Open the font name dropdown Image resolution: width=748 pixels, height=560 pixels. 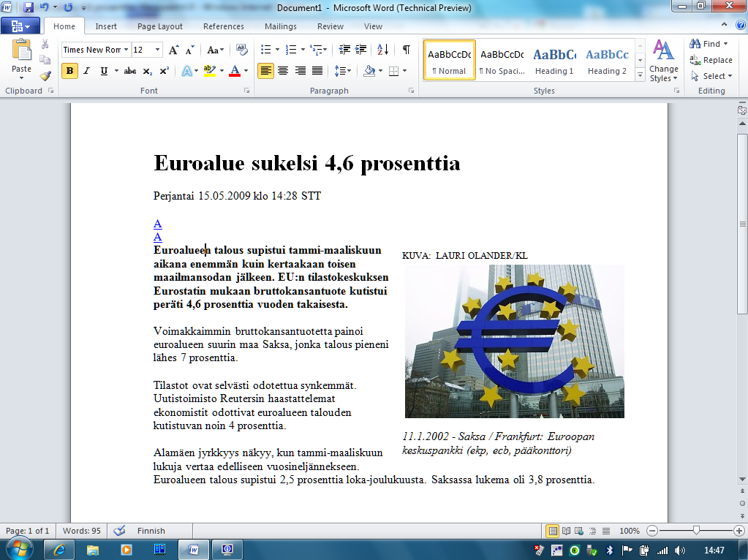tap(126, 50)
